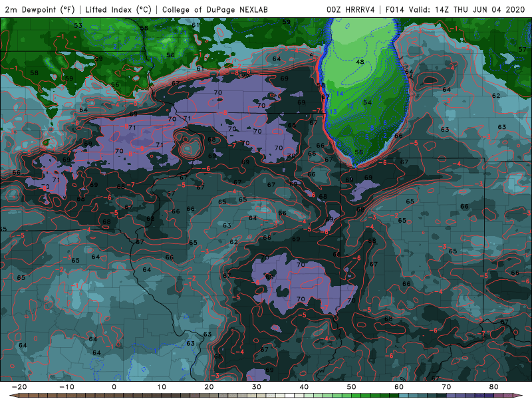Click the "2m Dewpoint (°F)" title text
The height and width of the screenshot is (399, 532).
point(40,9)
